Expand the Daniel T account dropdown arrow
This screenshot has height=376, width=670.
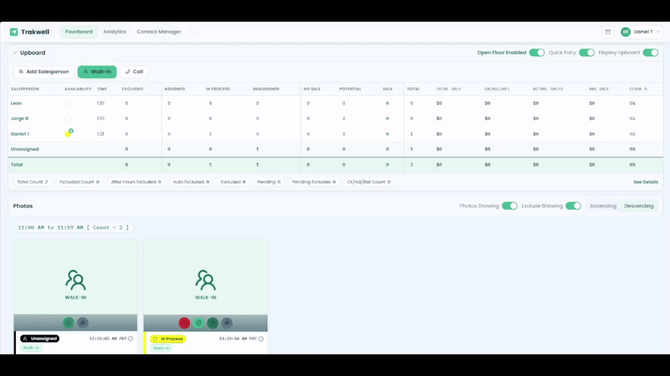[658, 32]
